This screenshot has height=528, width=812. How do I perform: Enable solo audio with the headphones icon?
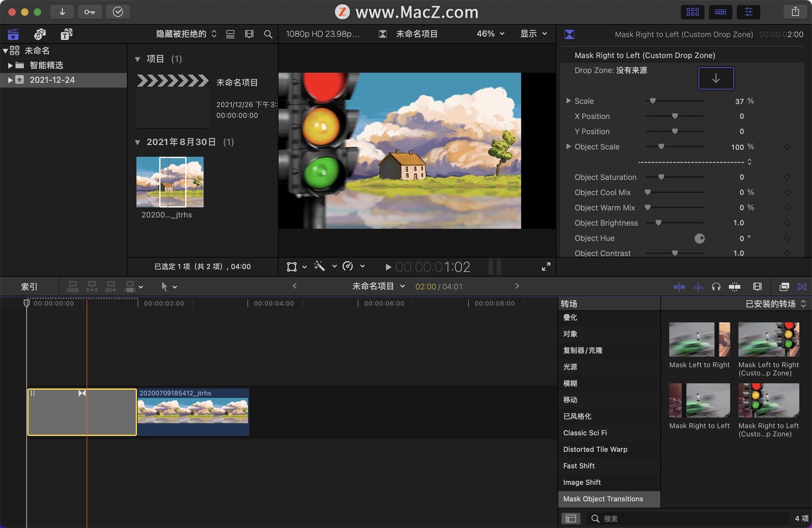pyautogui.click(x=716, y=286)
